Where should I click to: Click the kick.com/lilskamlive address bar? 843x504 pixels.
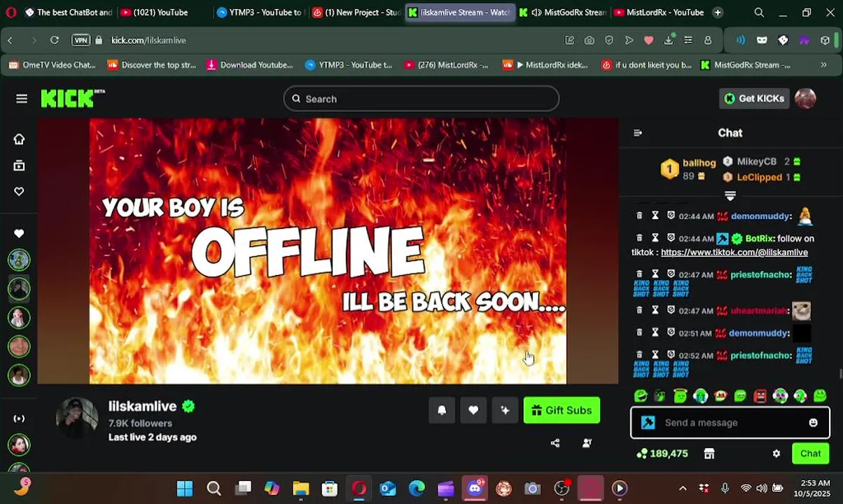[x=148, y=40]
